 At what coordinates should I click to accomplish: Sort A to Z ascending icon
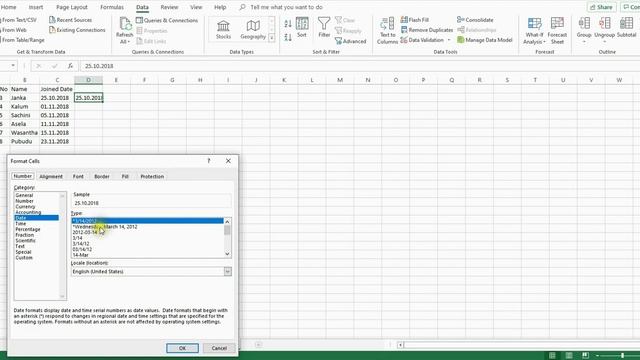point(288,24)
